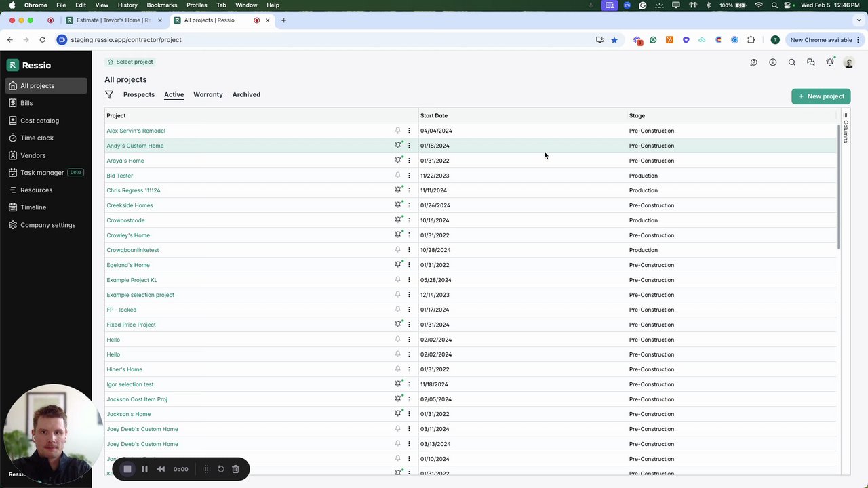Open the Araya's Home project link
The height and width of the screenshot is (488, 868).
[x=125, y=161]
